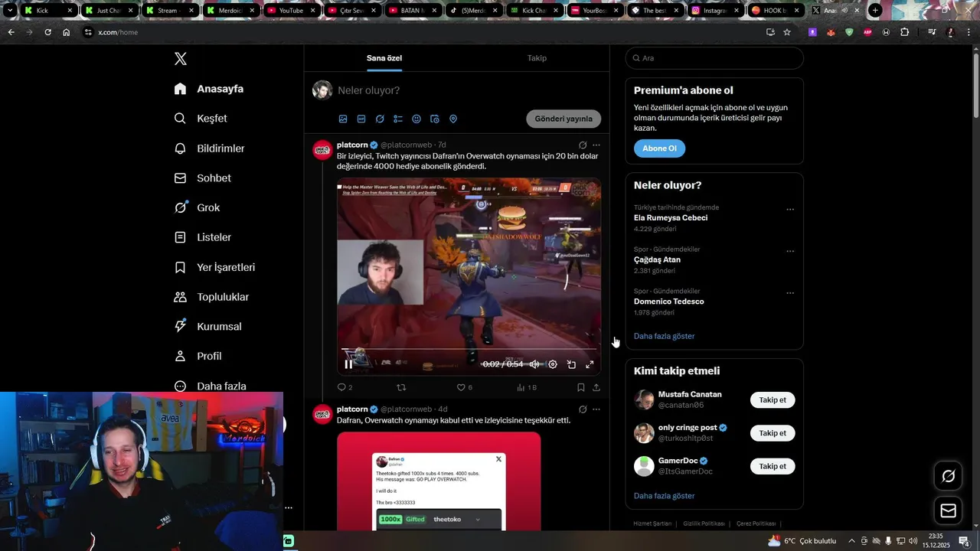
Task: Tag a location in the composer
Action: (453, 119)
